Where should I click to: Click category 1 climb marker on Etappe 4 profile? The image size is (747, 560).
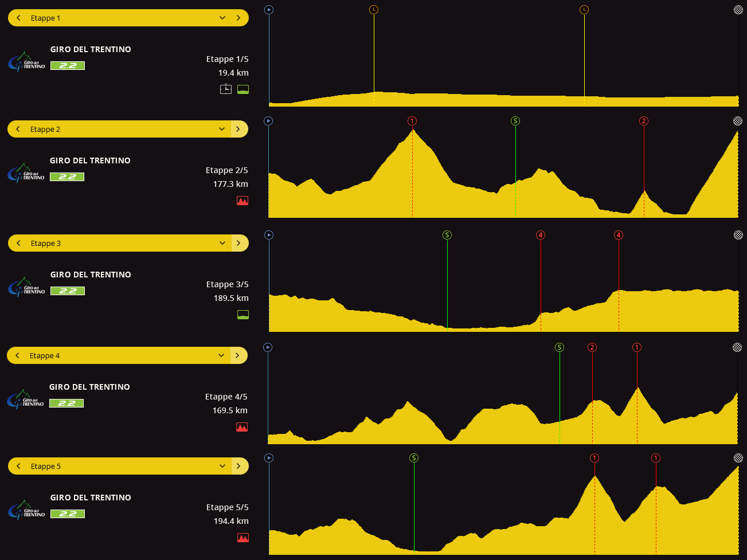click(x=637, y=347)
